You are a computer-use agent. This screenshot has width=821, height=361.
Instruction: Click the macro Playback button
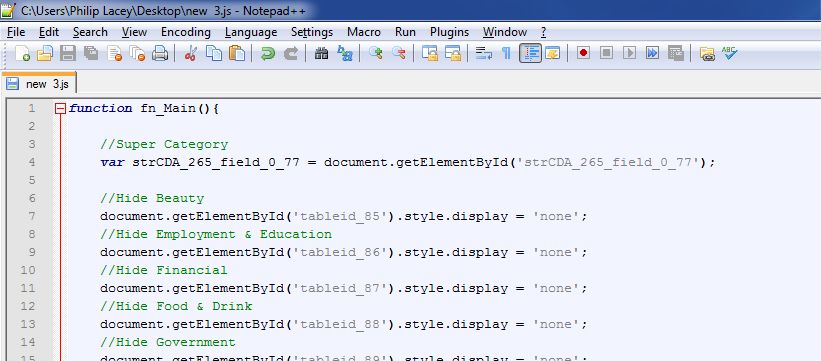pos(629,53)
